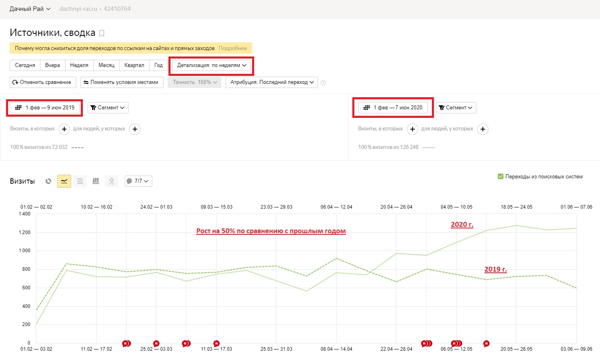Open the 7/7 notes filter dropdown
The height and width of the screenshot is (364, 600).
tap(139, 181)
